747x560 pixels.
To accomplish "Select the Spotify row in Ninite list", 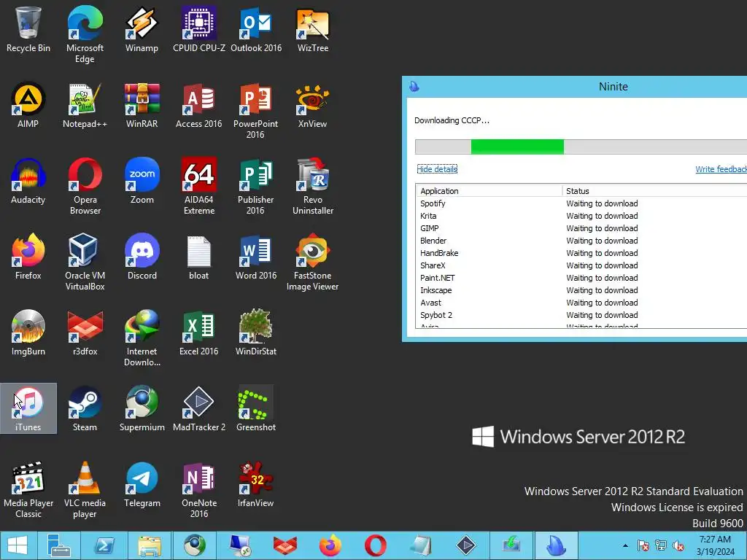I will (581, 203).
